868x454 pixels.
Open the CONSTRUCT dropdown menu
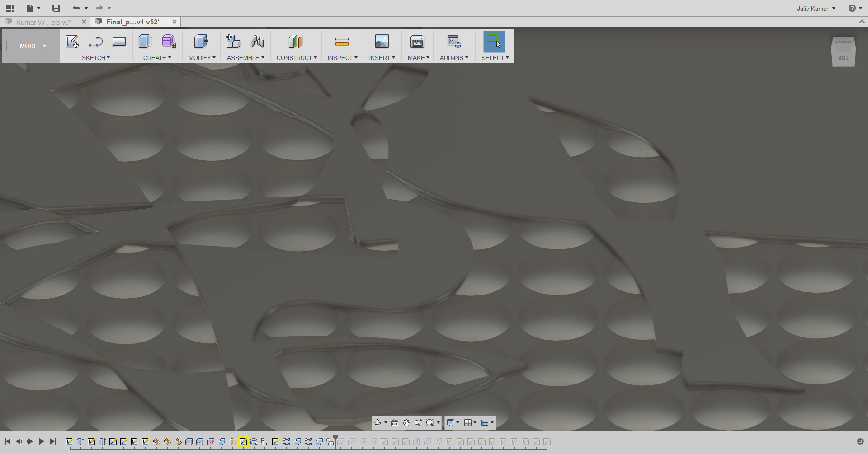point(297,58)
